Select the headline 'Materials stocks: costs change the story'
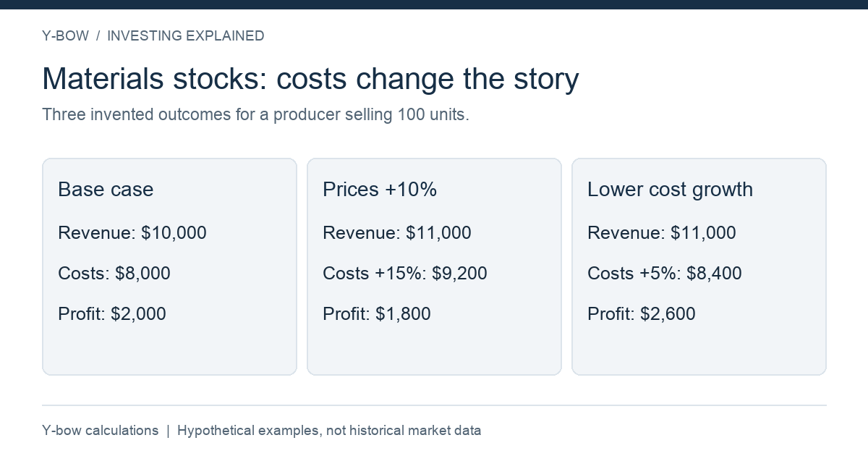 311,79
